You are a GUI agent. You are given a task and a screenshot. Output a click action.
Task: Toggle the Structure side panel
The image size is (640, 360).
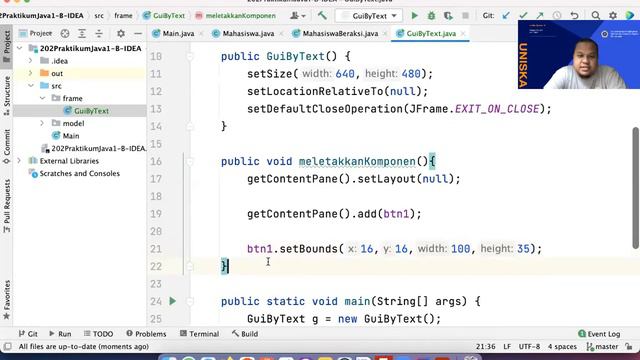coord(7,96)
